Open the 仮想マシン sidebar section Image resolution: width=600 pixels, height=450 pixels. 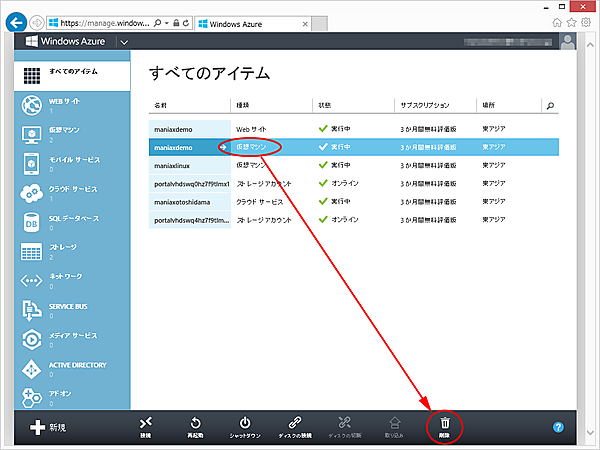point(65,134)
